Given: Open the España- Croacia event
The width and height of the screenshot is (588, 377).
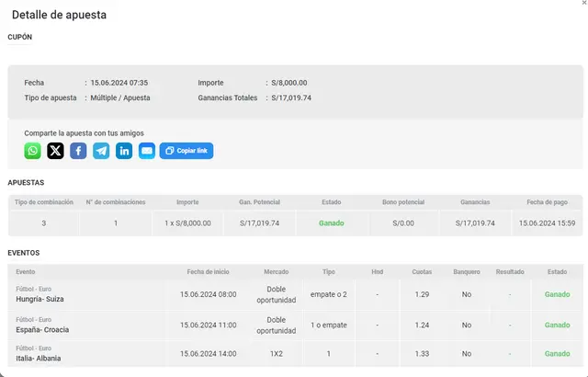Looking at the screenshot, I should [42, 329].
